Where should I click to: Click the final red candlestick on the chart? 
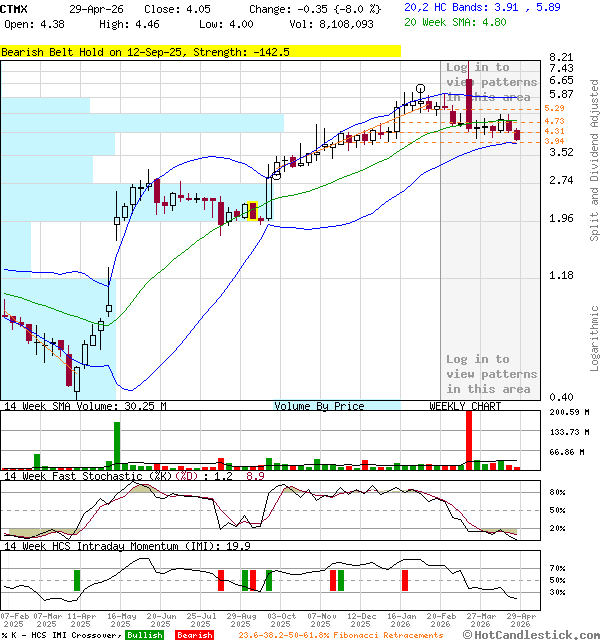517,135
